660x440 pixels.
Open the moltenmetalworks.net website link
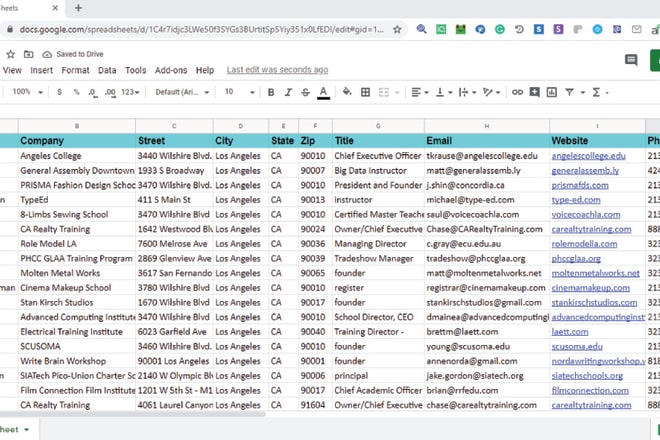click(596, 273)
